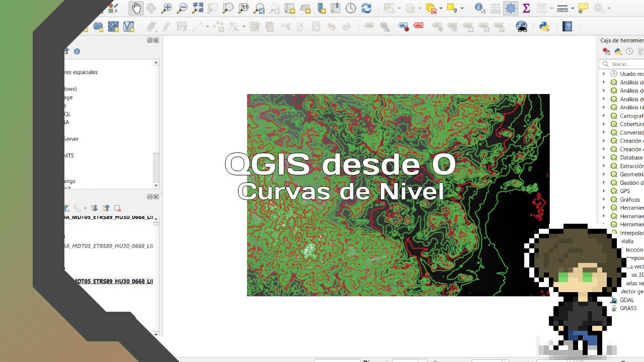Open Deselect Features dropdown arrow
Viewport: 644px width, 362px height.
coord(441,8)
